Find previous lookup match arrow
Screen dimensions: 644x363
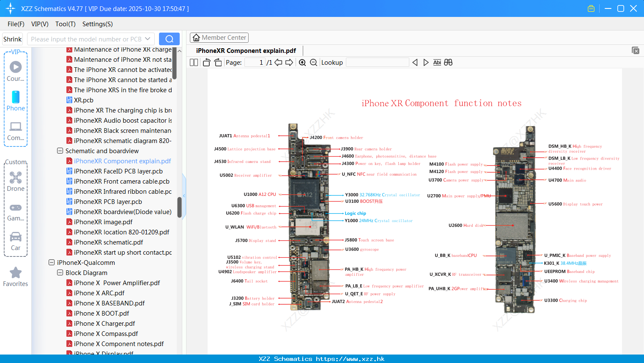(x=415, y=63)
